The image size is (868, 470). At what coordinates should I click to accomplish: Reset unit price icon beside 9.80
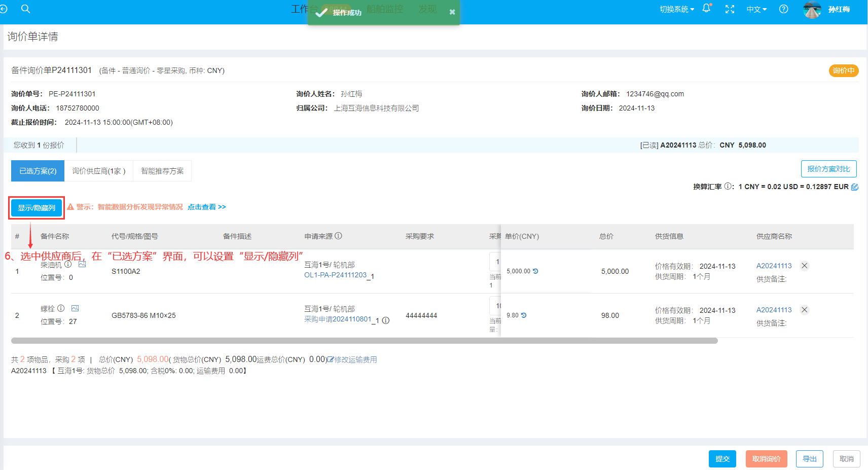pyautogui.click(x=524, y=315)
